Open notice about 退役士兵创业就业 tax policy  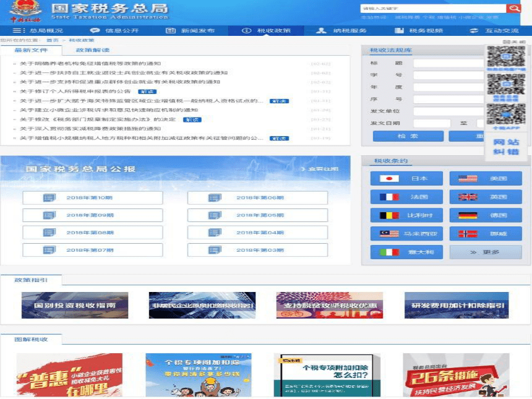click(x=124, y=72)
